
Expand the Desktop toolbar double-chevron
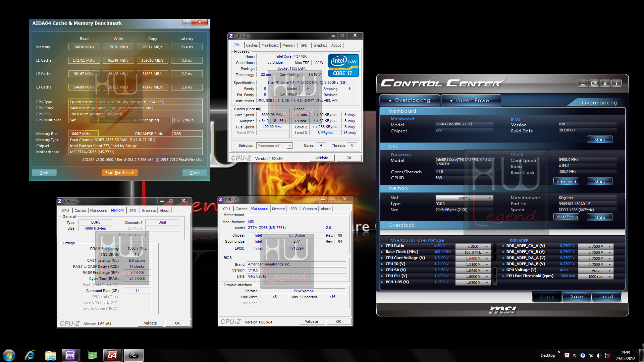click(x=559, y=352)
